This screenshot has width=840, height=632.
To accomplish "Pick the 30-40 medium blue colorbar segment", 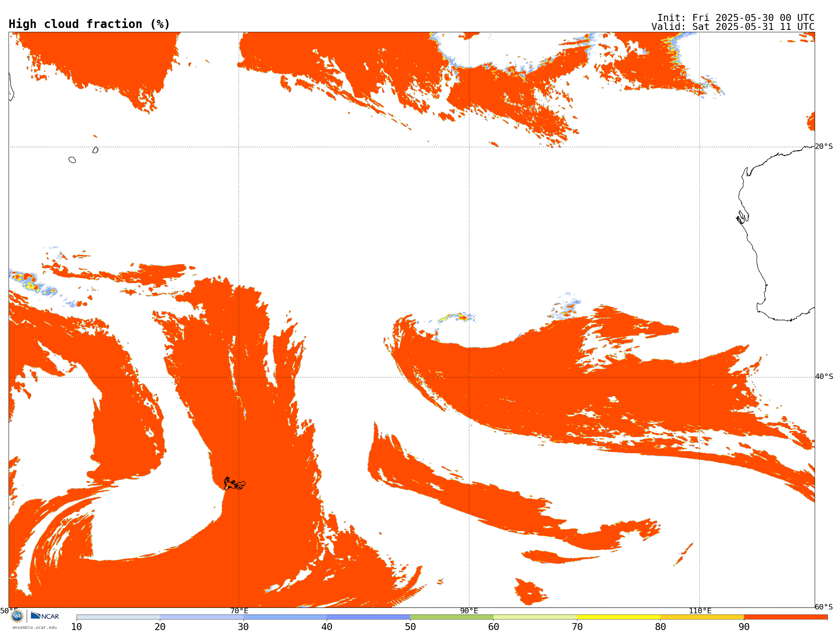I will click(x=285, y=617).
